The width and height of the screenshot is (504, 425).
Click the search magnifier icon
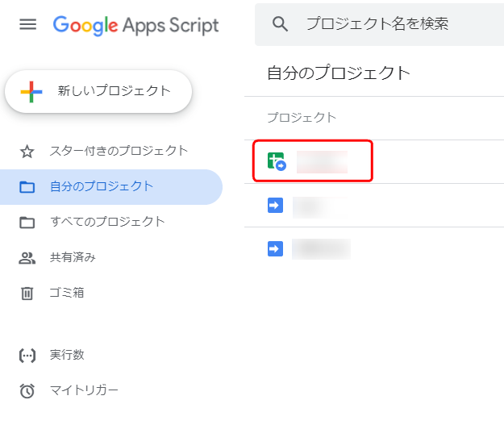coord(280,24)
